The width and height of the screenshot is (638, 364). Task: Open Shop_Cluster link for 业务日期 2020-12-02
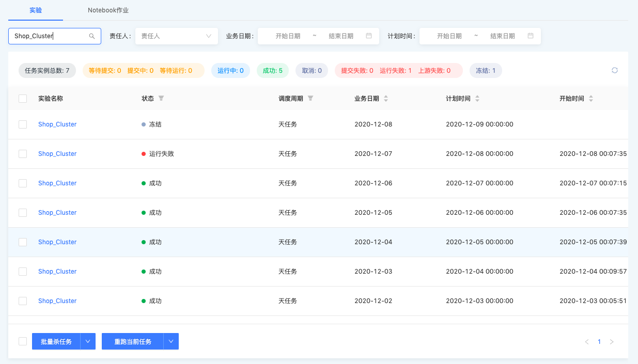click(x=57, y=301)
